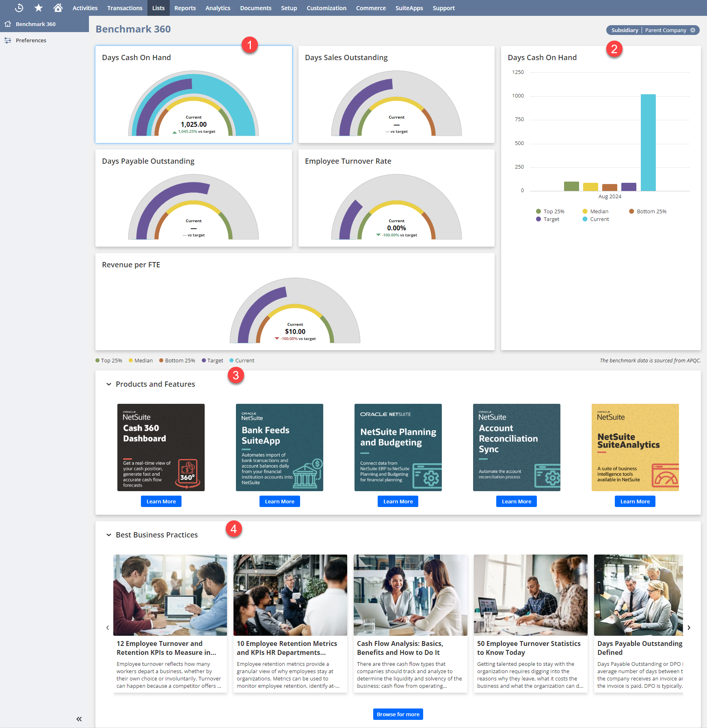Select the Days Cash On Hand gauge card

pos(194,94)
